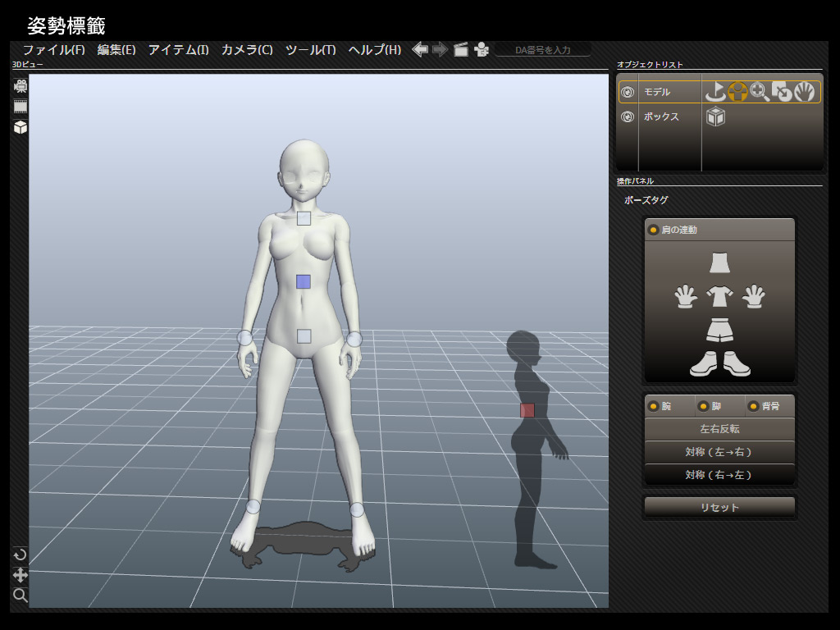
Task: Select the hand pose icon in モデル row
Action: [x=804, y=92]
